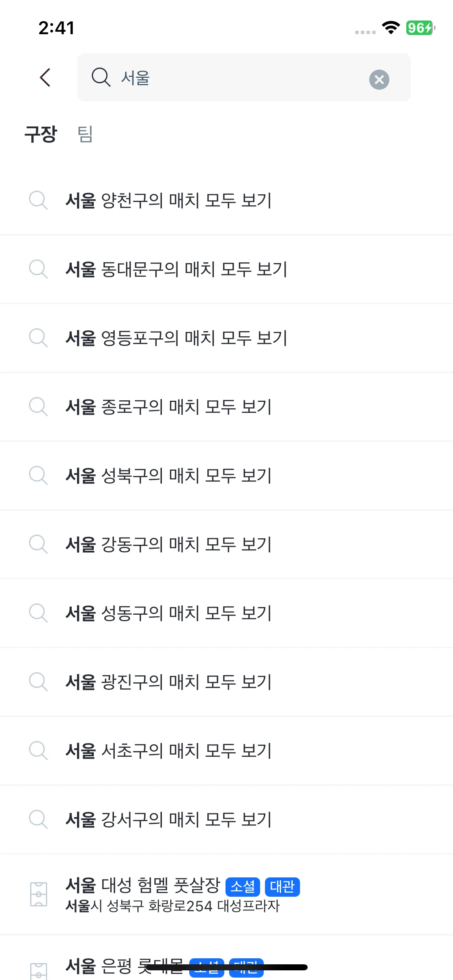
Task: Open 서울 양천구의 매치 모두 보기
Action: (x=168, y=200)
